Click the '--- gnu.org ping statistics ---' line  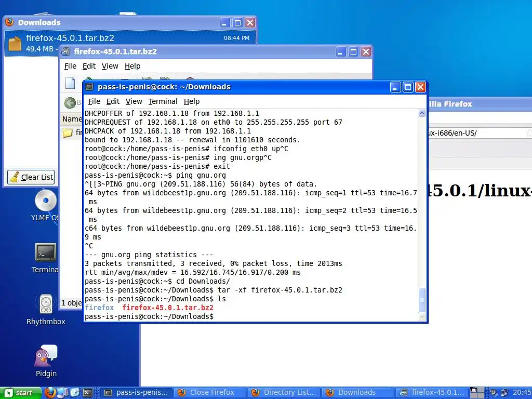point(149,255)
